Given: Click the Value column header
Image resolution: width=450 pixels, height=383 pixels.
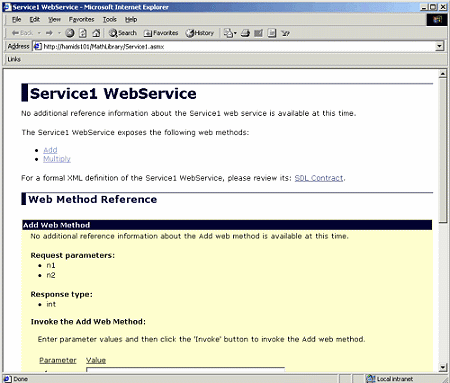Looking at the screenshot, I should [96, 360].
